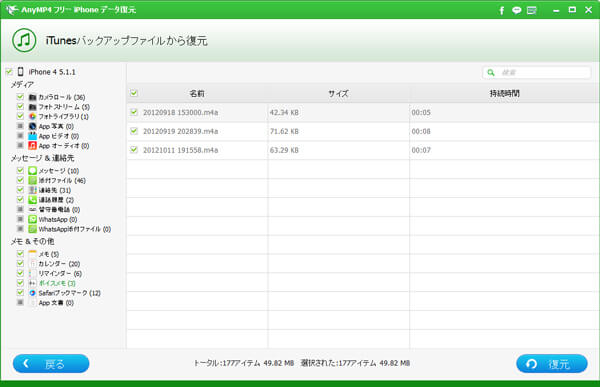The width and height of the screenshot is (600, 387).
Task: Go back with the 戻る button
Action: (51, 364)
